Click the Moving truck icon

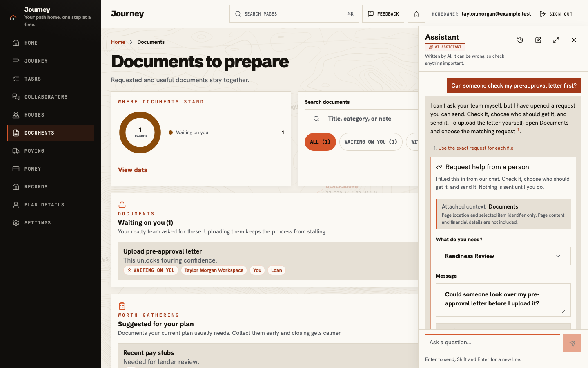[16, 151]
